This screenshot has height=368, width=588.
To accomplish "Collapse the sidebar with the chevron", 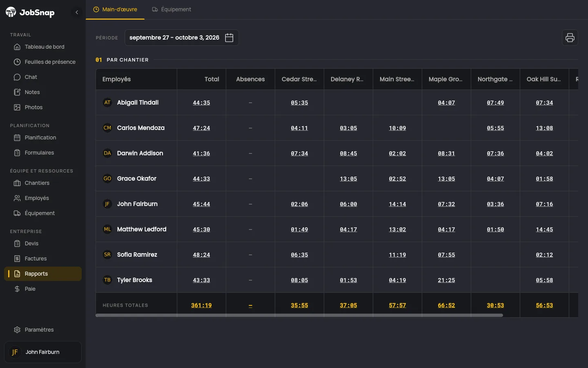I will click(77, 12).
